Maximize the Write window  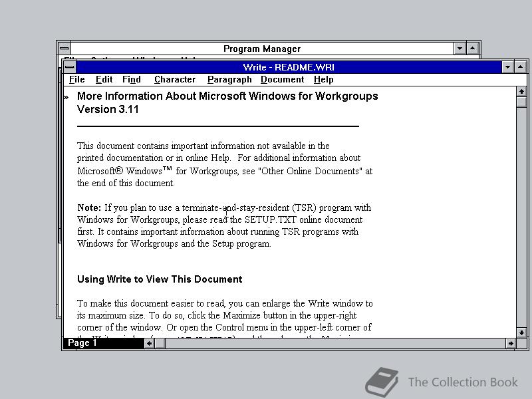(520, 67)
